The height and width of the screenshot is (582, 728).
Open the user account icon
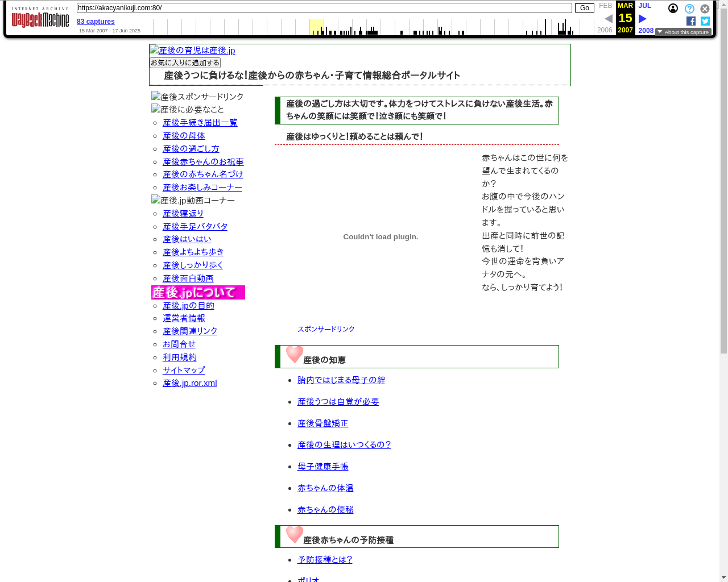pyautogui.click(x=673, y=9)
